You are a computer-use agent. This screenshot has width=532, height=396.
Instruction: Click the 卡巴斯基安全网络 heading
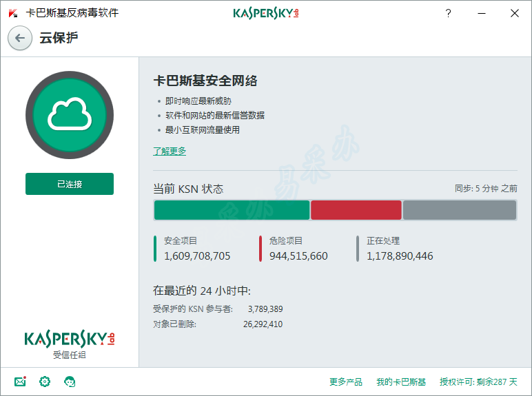205,81
